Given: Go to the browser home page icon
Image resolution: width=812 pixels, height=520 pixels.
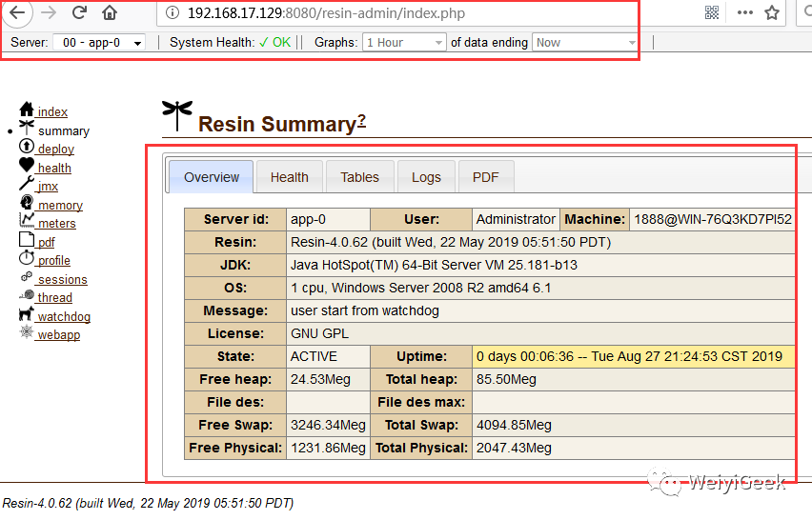Looking at the screenshot, I should (x=110, y=12).
